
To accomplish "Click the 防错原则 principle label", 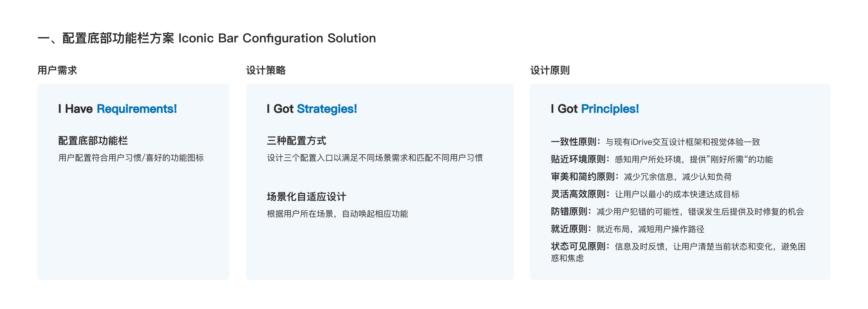I will (x=569, y=212).
